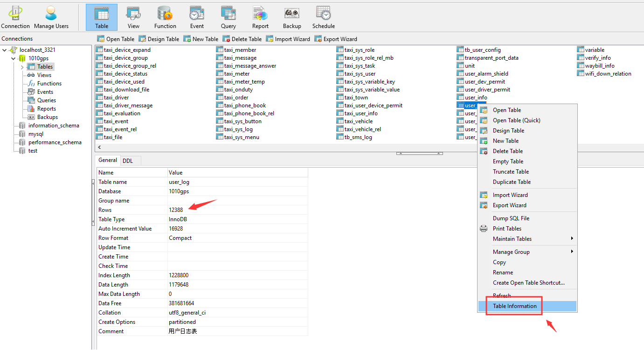644x350 pixels.
Task: Open the Event objects view
Action: tap(197, 18)
